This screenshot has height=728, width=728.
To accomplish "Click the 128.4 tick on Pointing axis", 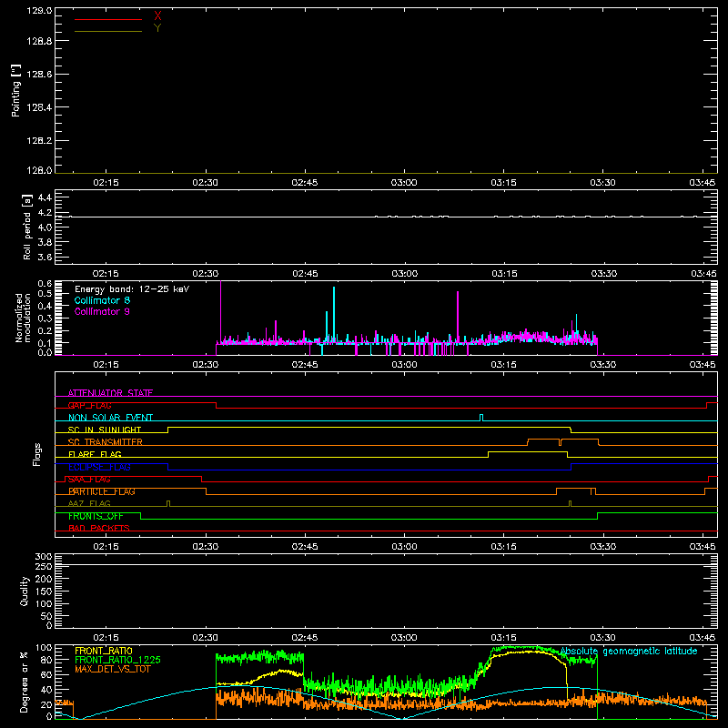I will tap(39, 107).
